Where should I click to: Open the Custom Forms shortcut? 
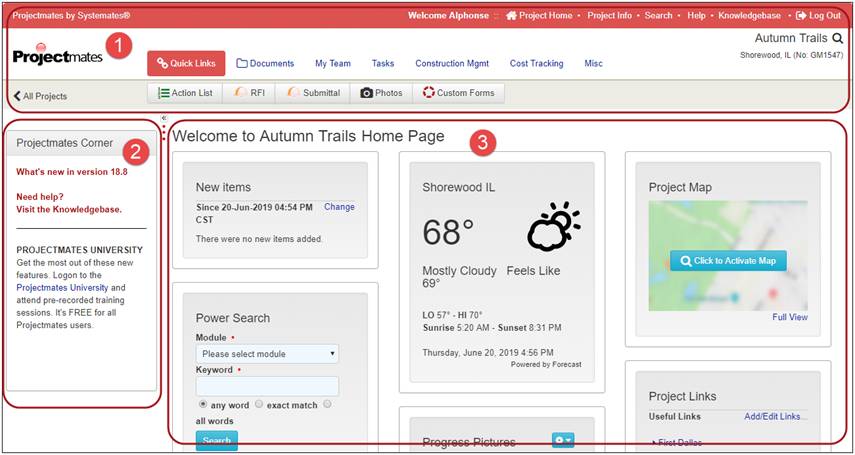coord(459,93)
